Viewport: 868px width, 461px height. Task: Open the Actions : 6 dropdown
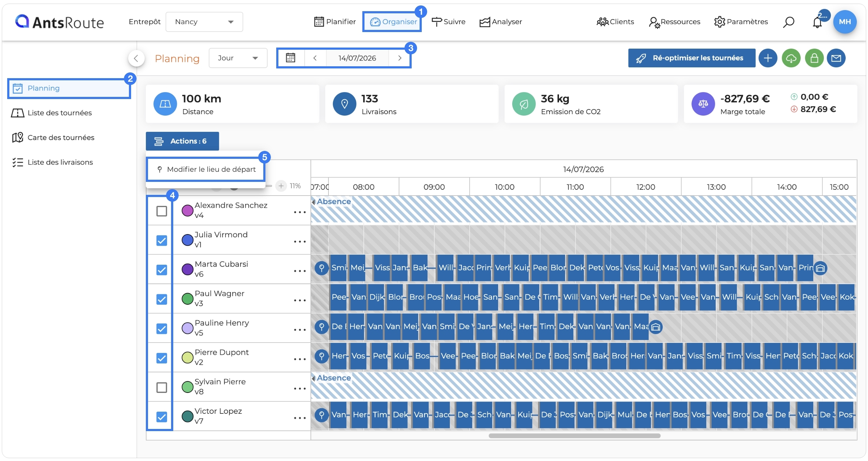click(182, 141)
